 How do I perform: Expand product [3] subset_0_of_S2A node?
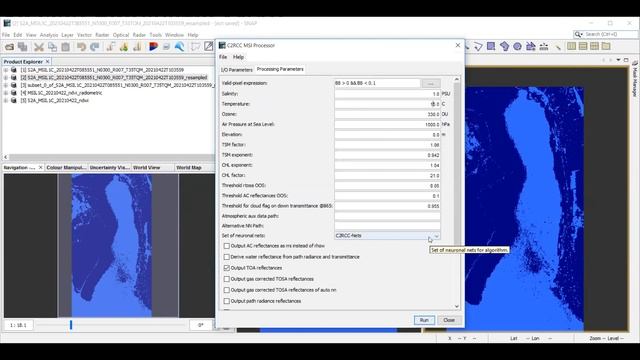tap(6, 85)
